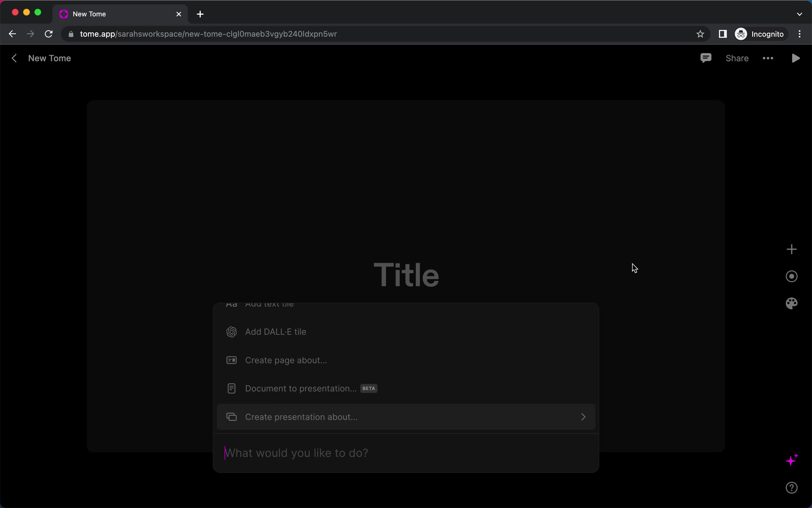This screenshot has height=508, width=812.
Task: Click the Title placeholder on the page
Action: tap(406, 275)
